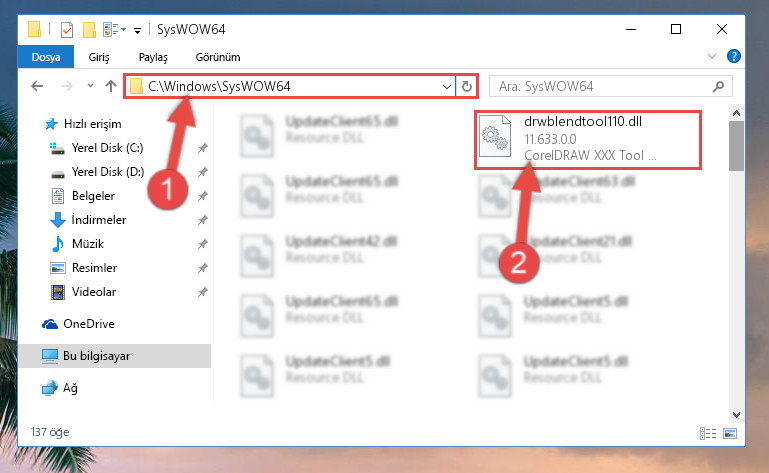The height and width of the screenshot is (473, 769).
Task: Select the drwblendtool110.dll file
Action: click(x=588, y=140)
